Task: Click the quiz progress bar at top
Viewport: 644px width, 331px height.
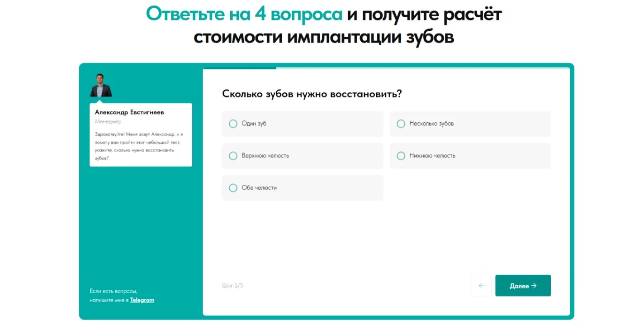Action: click(x=387, y=68)
